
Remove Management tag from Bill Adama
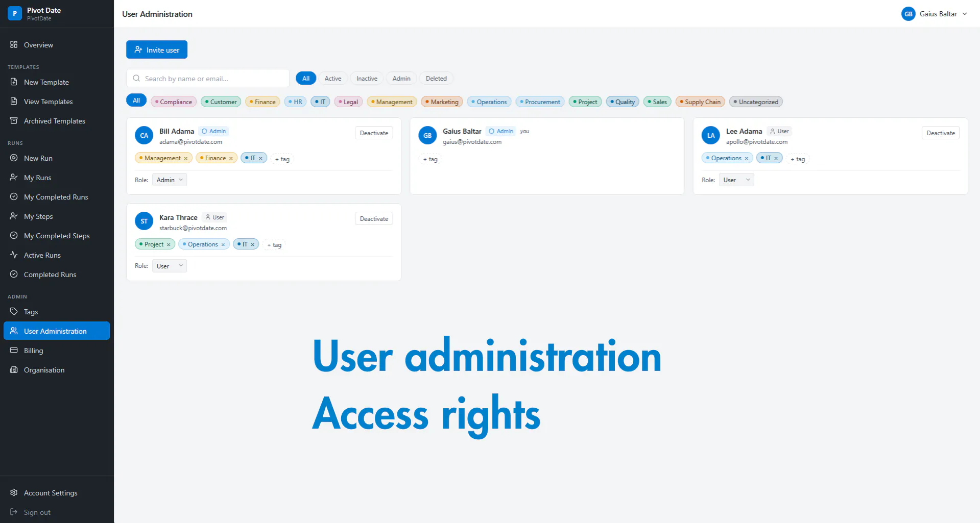point(186,158)
